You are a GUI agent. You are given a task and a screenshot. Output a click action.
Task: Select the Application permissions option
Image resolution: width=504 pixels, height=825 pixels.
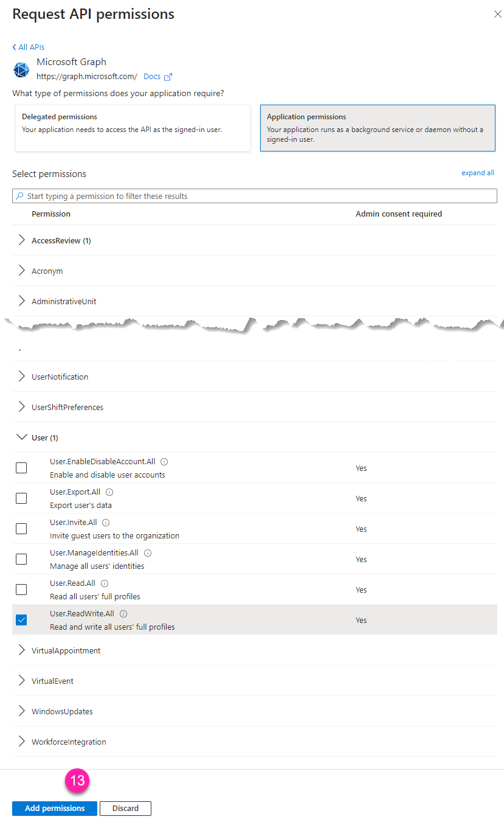pyautogui.click(x=378, y=128)
